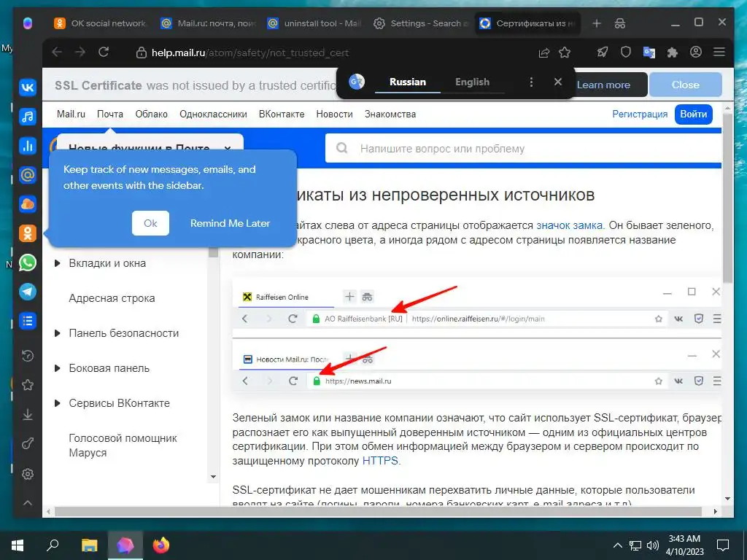Open bookmarks star in the sidebar
The height and width of the screenshot is (560, 747).
coord(28,385)
